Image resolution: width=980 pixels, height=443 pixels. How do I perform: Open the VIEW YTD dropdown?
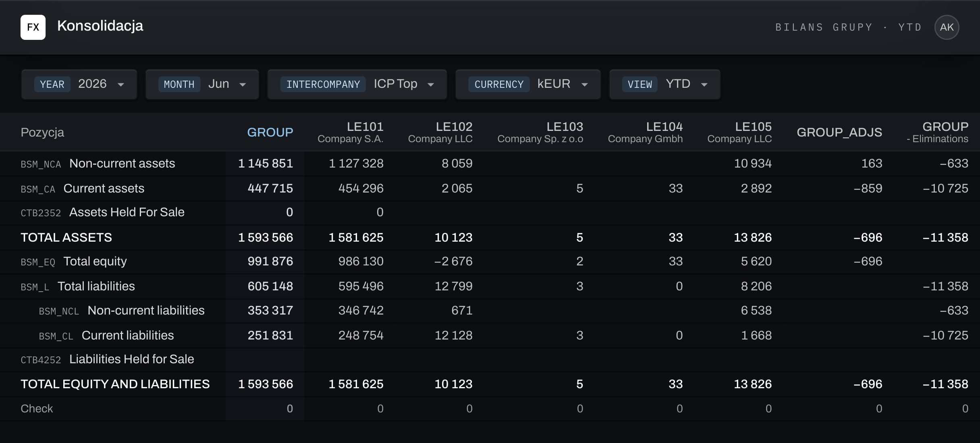coord(665,84)
